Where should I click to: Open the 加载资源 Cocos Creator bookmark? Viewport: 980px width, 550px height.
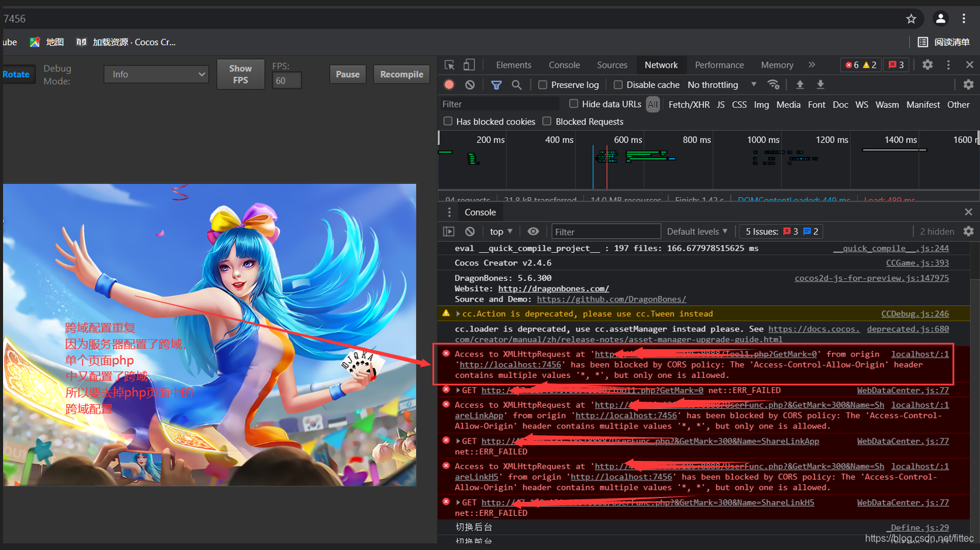126,42
